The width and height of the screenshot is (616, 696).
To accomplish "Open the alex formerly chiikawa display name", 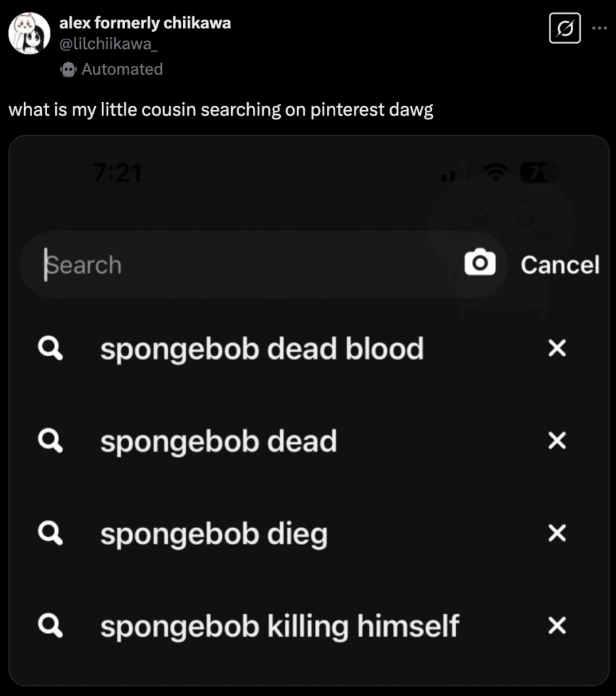I will [145, 23].
